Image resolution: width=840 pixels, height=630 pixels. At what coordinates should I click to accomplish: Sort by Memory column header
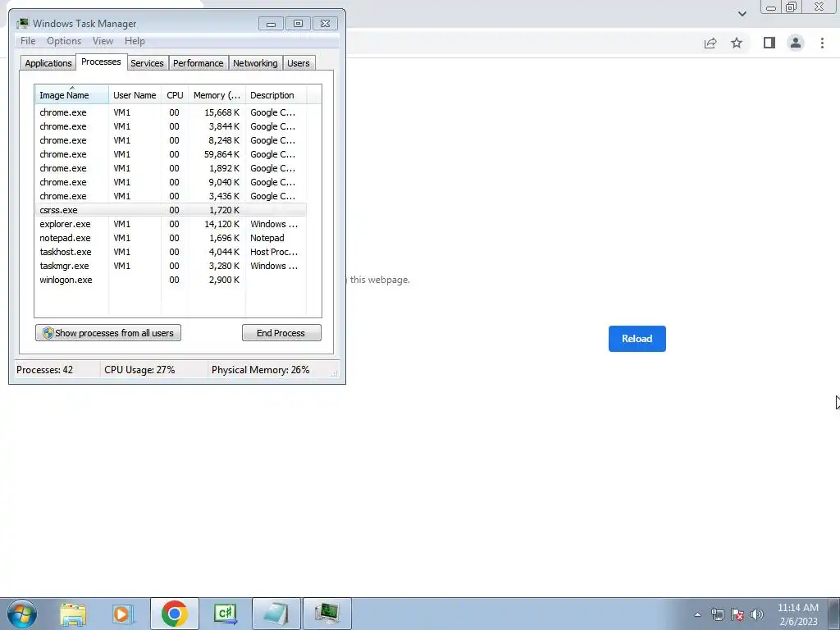click(217, 95)
